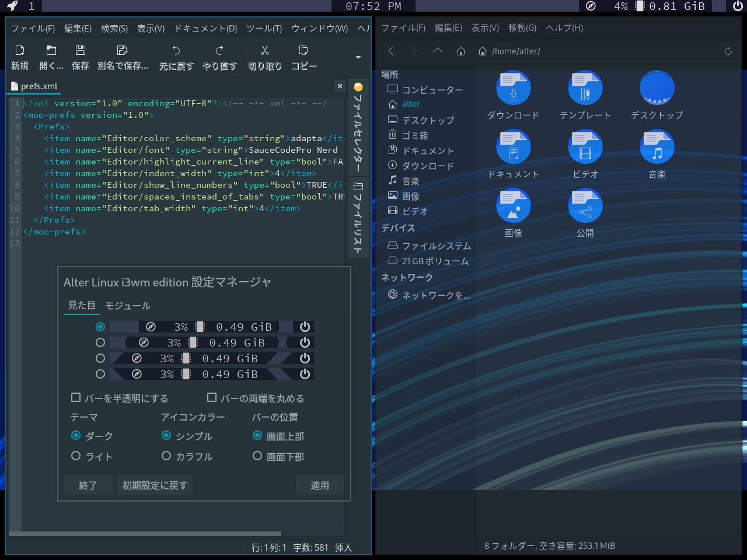Click the power icon in the top bar
This screenshot has height=560, width=747.
coord(738,6)
